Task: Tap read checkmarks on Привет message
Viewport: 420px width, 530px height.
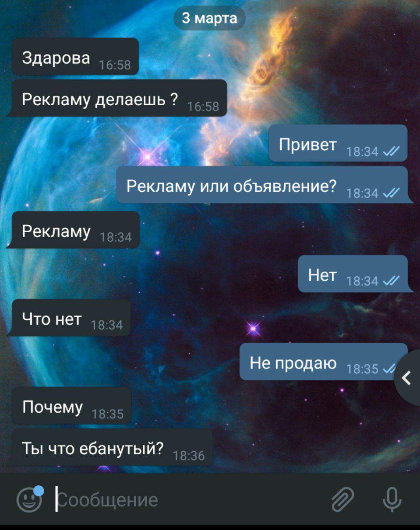Action: click(x=391, y=152)
